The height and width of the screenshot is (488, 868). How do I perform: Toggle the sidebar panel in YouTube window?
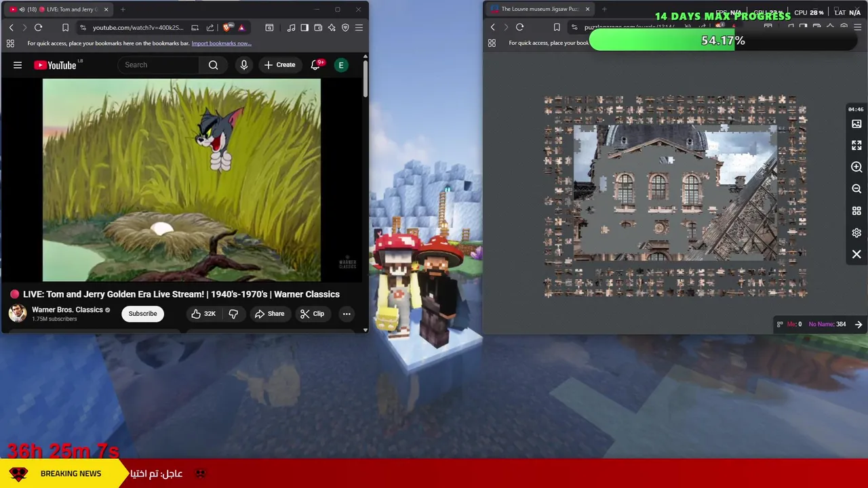pyautogui.click(x=304, y=28)
